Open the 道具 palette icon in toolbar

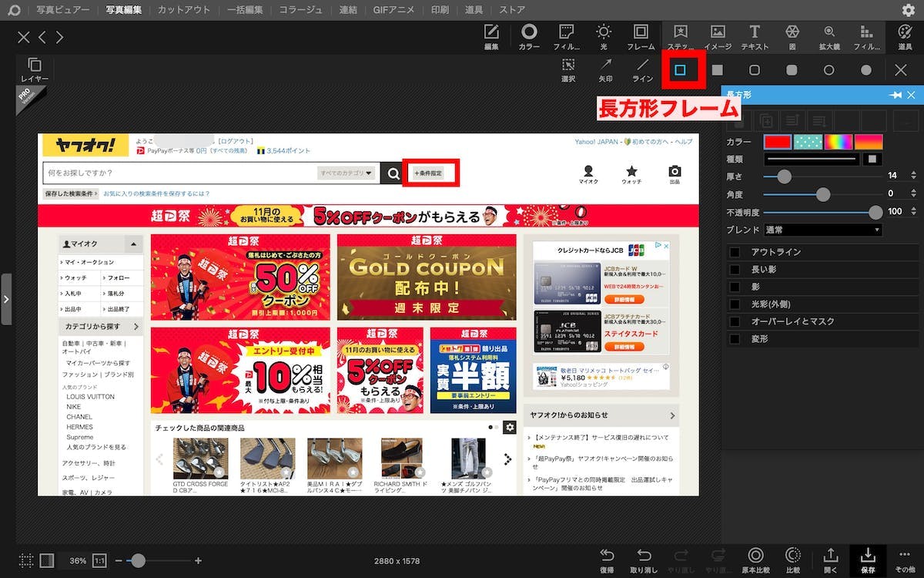click(x=905, y=36)
